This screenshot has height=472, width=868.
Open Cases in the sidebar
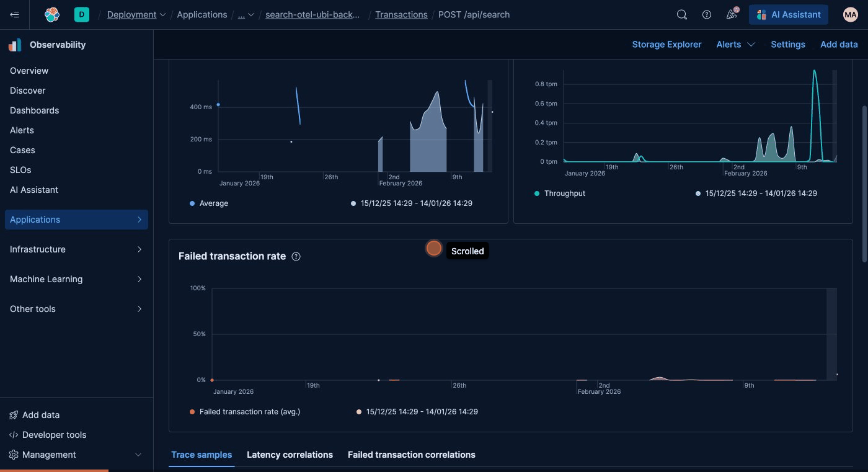22,150
